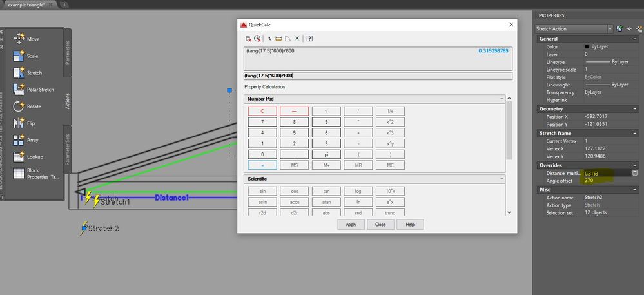Click the Angle offset value 270
The image size is (644, 295).
pos(589,181)
